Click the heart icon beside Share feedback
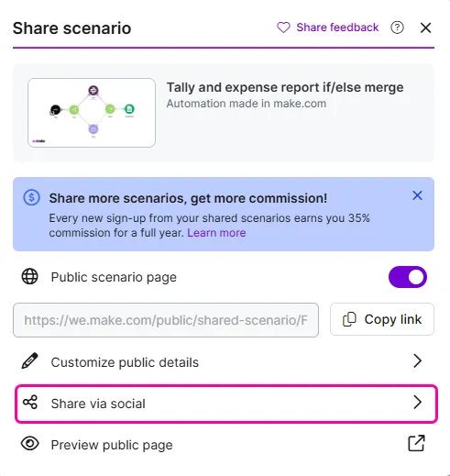 (283, 28)
